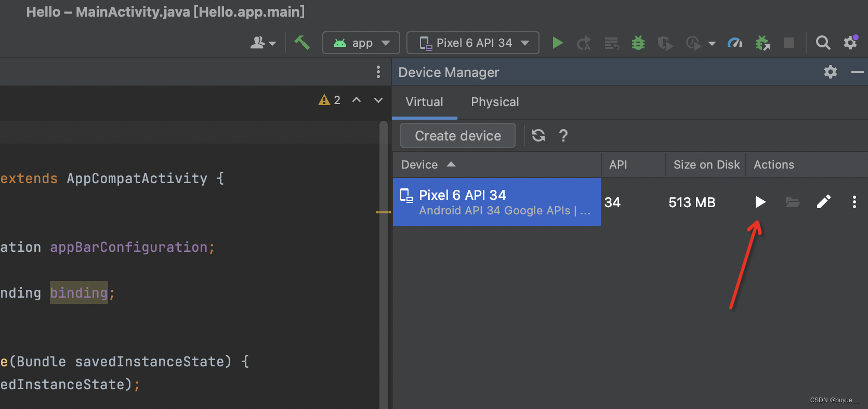Open Search Everywhere magnifier icon

click(x=823, y=43)
